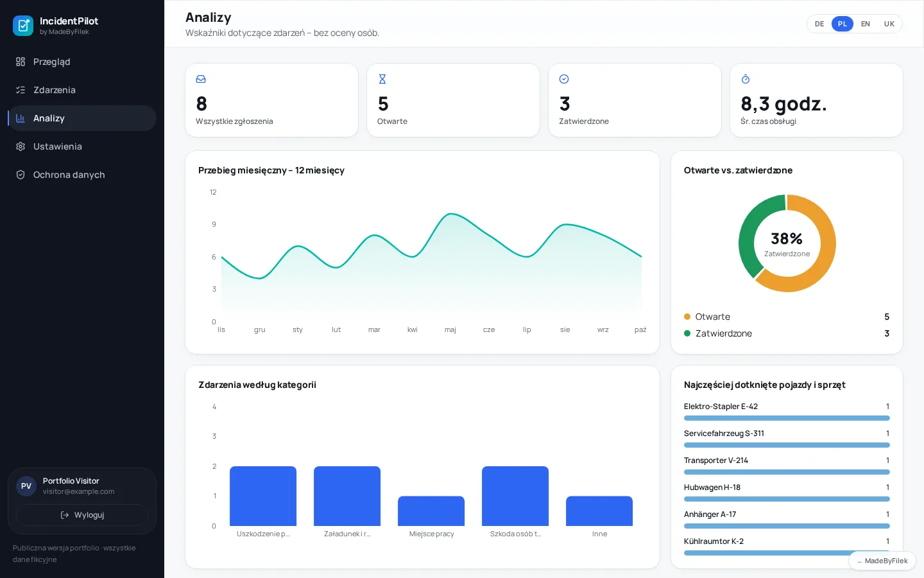The width and height of the screenshot is (924, 578).
Task: Click the Analizy bar chart icon
Action: pyautogui.click(x=21, y=118)
